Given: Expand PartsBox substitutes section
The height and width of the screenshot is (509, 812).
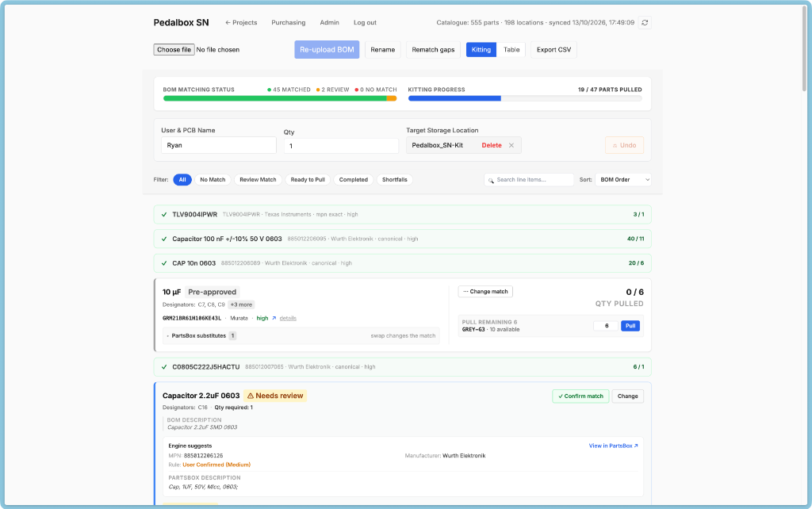Looking at the screenshot, I should click(x=301, y=335).
